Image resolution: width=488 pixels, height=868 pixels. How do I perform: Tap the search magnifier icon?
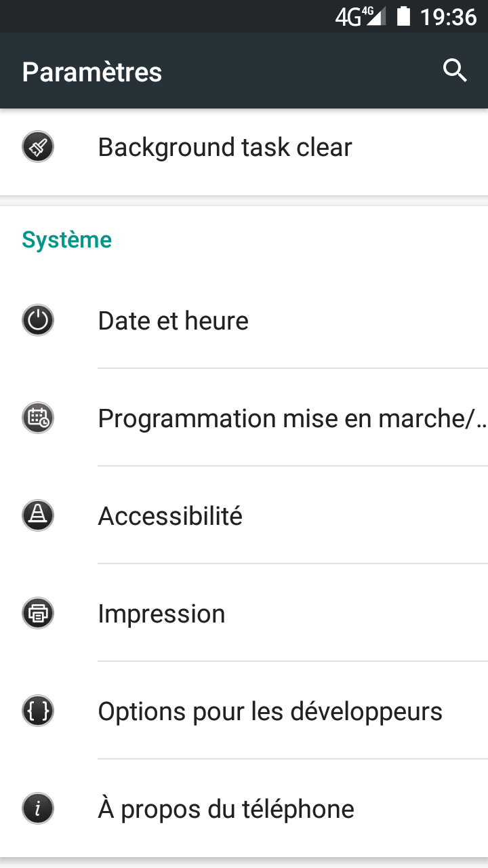455,71
